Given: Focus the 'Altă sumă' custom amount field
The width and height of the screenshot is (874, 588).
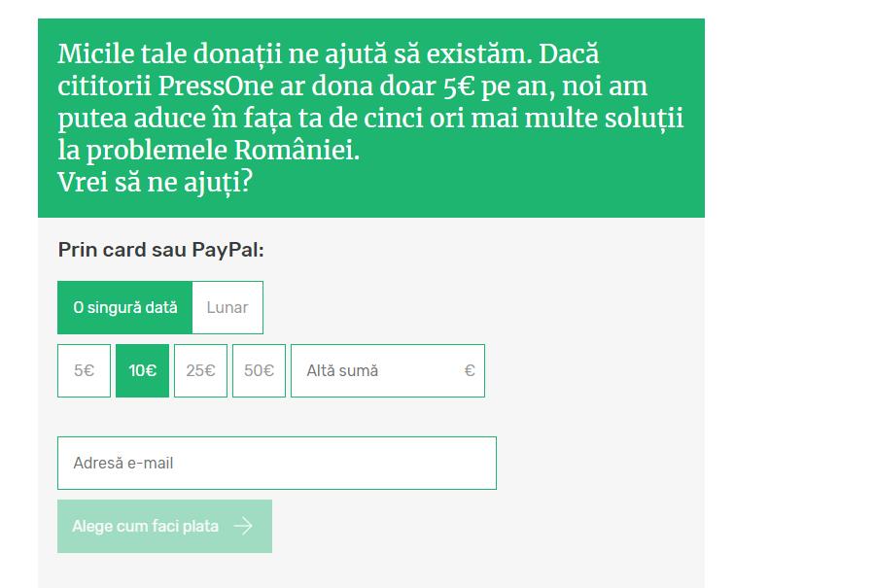Looking at the screenshot, I should point(374,370).
